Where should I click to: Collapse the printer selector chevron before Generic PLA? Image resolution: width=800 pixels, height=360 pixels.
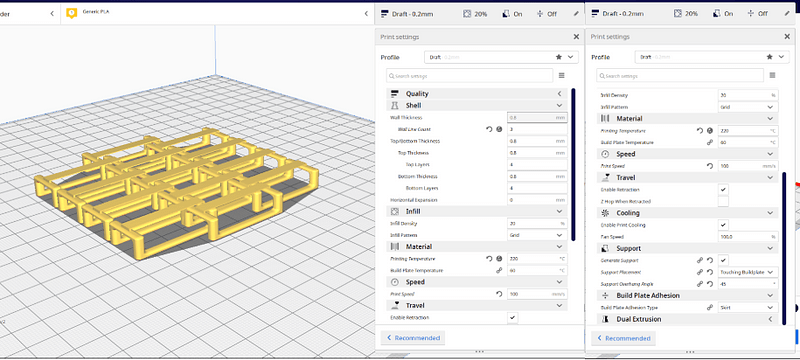pos(52,14)
